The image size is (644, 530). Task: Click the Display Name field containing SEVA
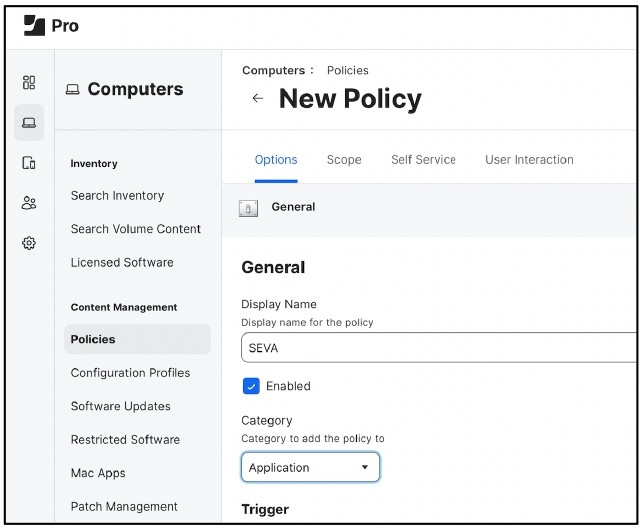click(x=439, y=348)
